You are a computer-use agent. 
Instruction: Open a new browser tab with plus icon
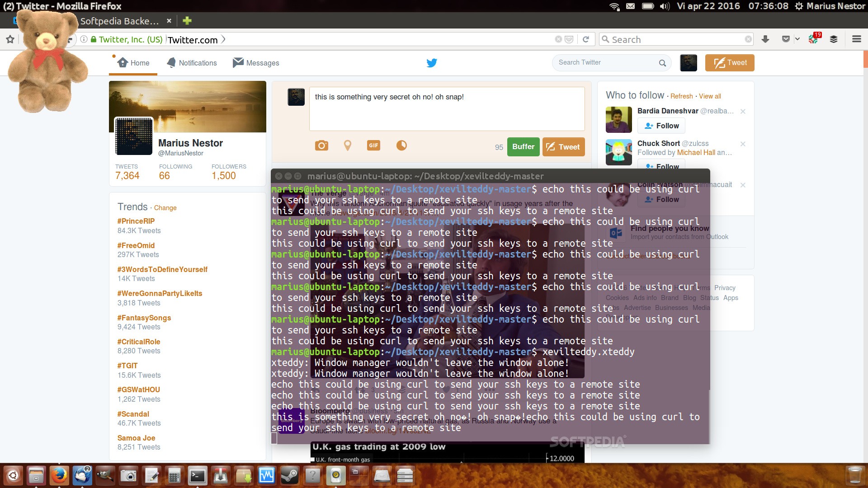[187, 21]
